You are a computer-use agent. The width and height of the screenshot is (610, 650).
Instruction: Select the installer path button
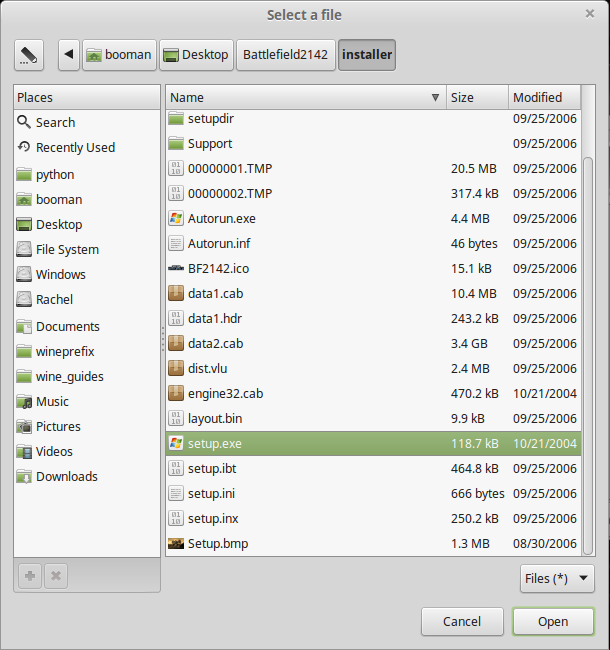click(x=367, y=55)
